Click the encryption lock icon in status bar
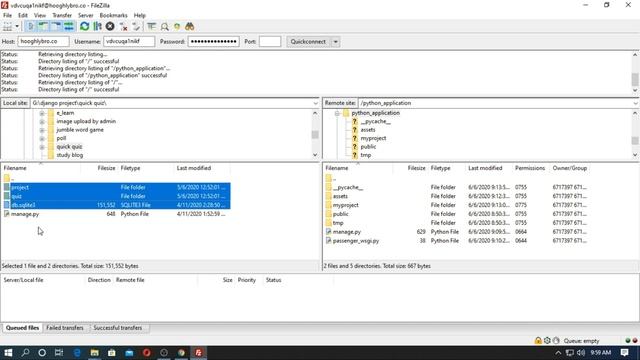This screenshot has height=360, width=640. [x=538, y=340]
